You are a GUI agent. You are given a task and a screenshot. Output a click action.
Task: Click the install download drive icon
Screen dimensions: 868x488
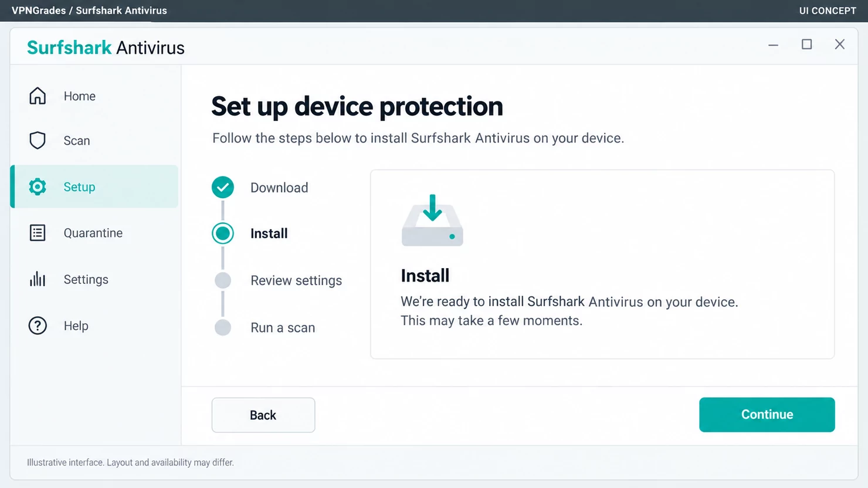[x=432, y=220]
